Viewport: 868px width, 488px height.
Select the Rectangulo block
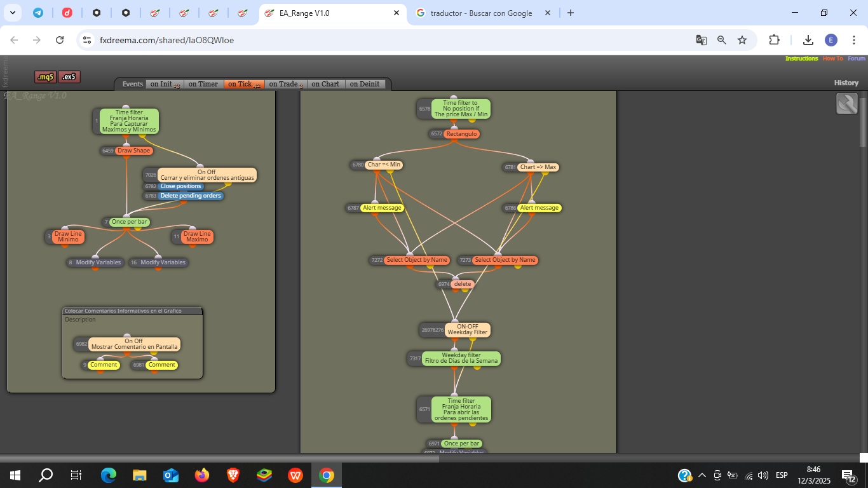click(461, 134)
